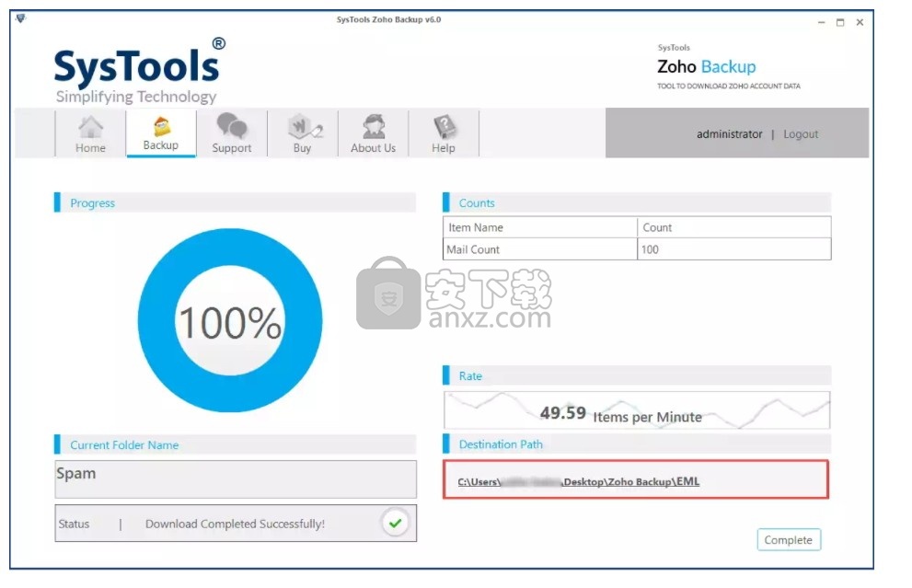Screen dimensions: 912x588
Task: Maximize the Zoho Backup window
Action: [x=840, y=22]
